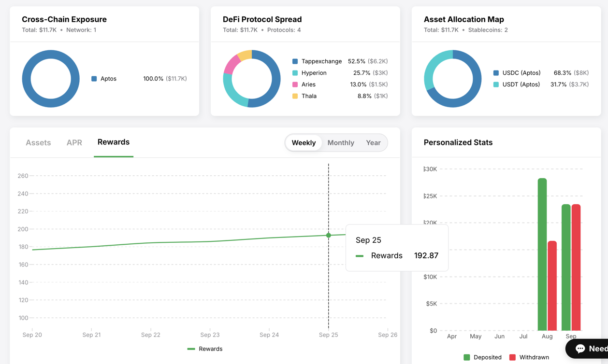Switch chart to Monthly view
The height and width of the screenshot is (364, 608).
click(341, 143)
